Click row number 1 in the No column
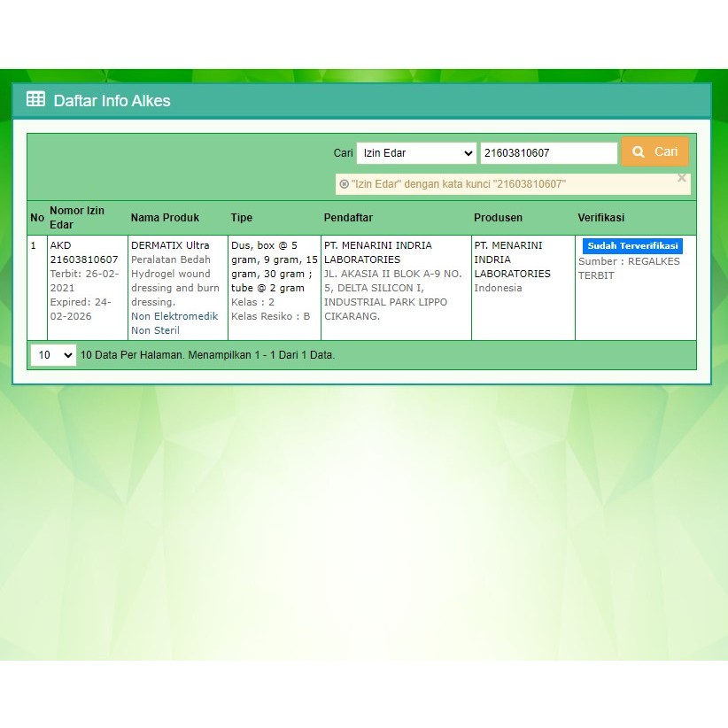This screenshot has width=728, height=728. (x=33, y=245)
